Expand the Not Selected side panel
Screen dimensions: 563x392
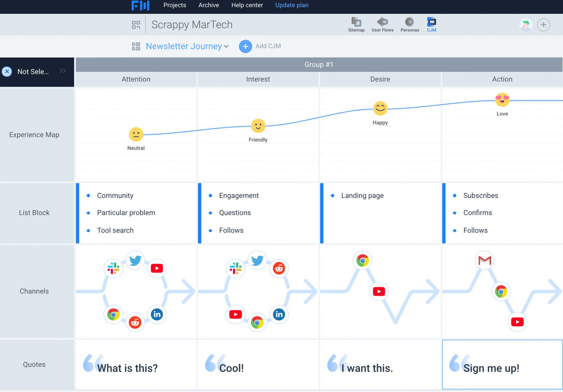(x=62, y=71)
